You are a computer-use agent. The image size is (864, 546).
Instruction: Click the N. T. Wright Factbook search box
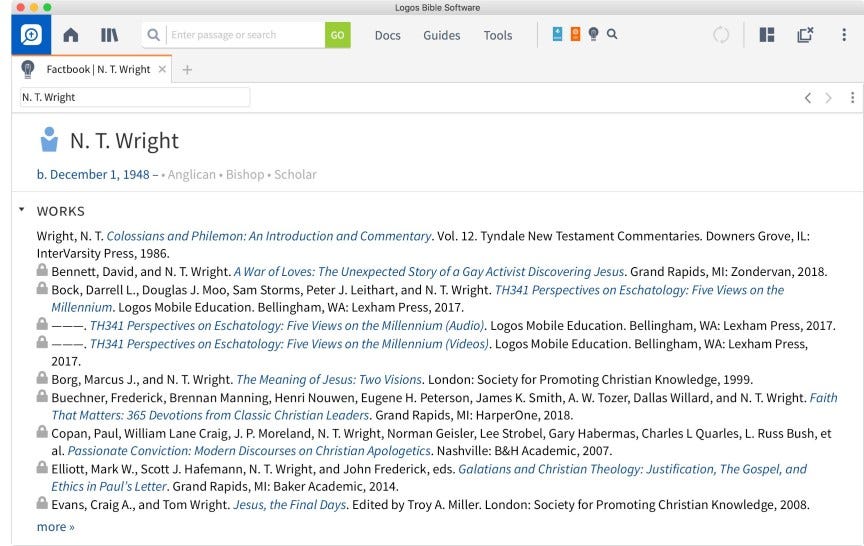pos(135,98)
